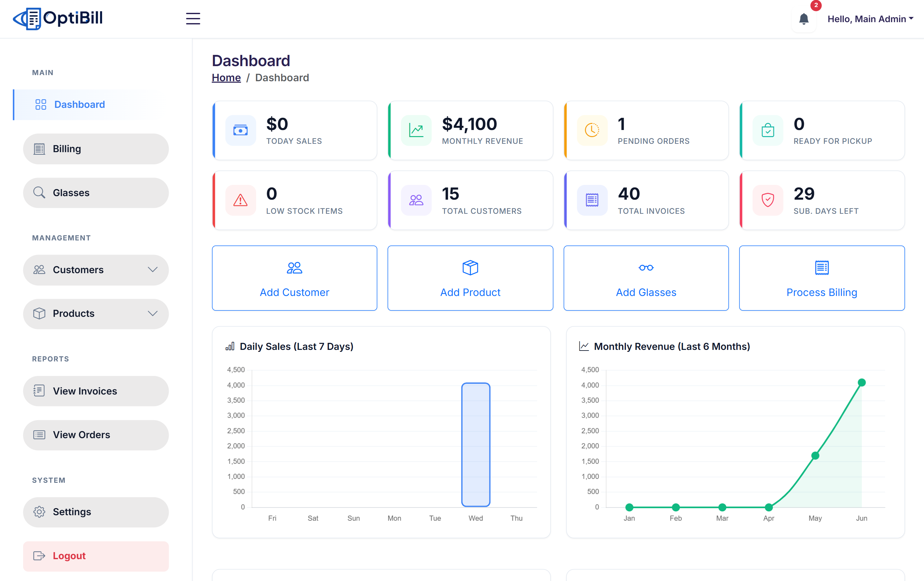Click the Add Glasses button
924x581 pixels.
tap(646, 278)
